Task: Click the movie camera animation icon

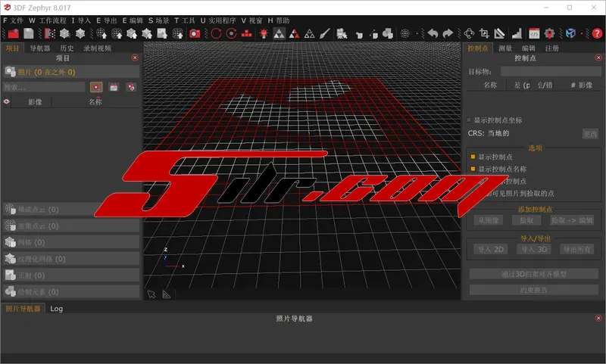Action: pyautogui.click(x=342, y=34)
